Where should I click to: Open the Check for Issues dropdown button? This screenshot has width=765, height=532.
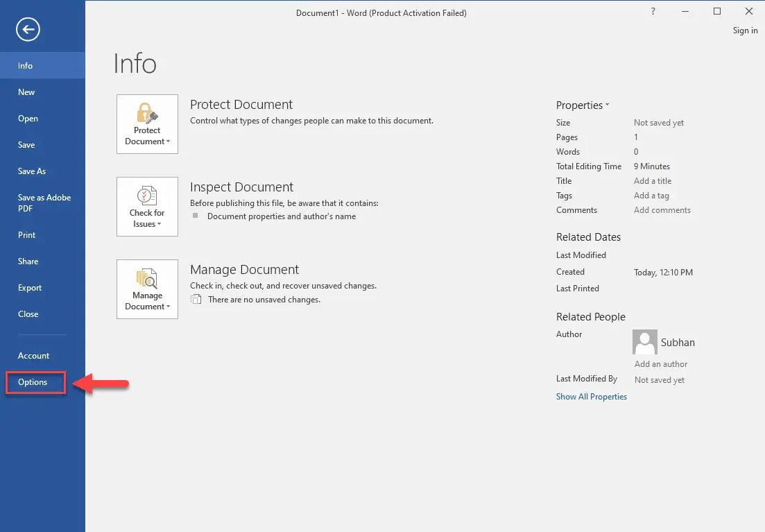point(147,207)
